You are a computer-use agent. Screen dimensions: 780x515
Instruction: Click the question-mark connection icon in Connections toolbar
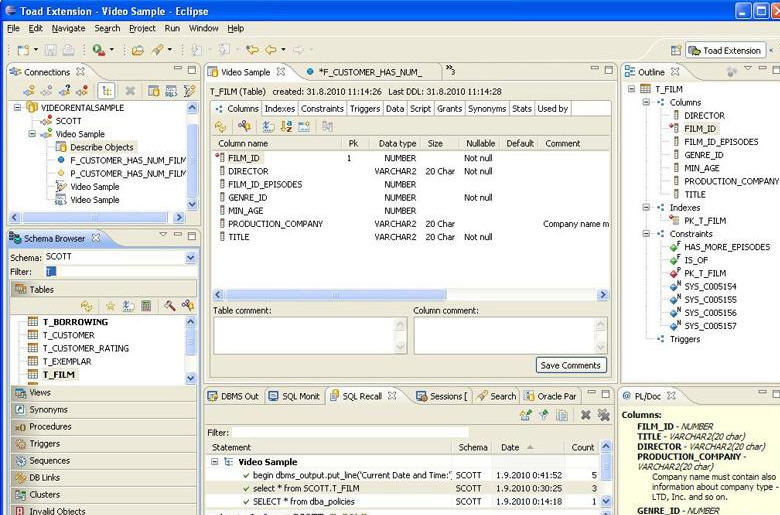(65, 91)
